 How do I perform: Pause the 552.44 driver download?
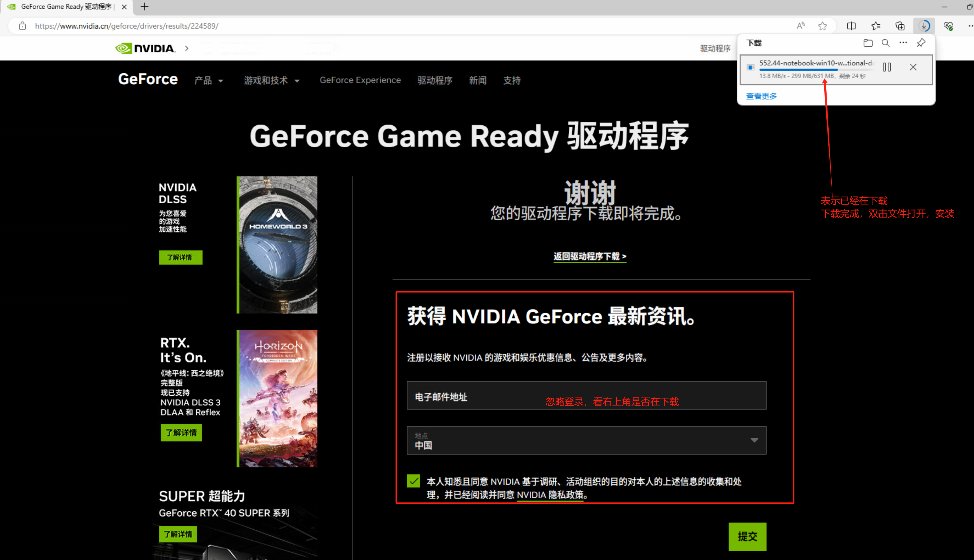[x=887, y=67]
